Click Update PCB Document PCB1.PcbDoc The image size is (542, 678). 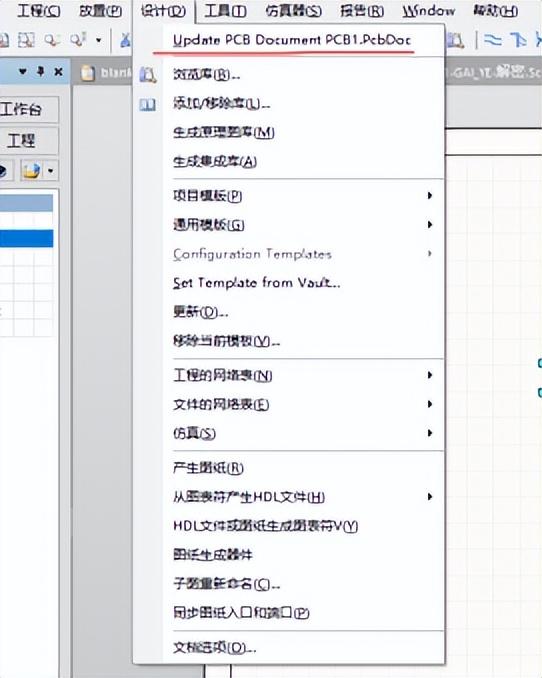coord(292,40)
